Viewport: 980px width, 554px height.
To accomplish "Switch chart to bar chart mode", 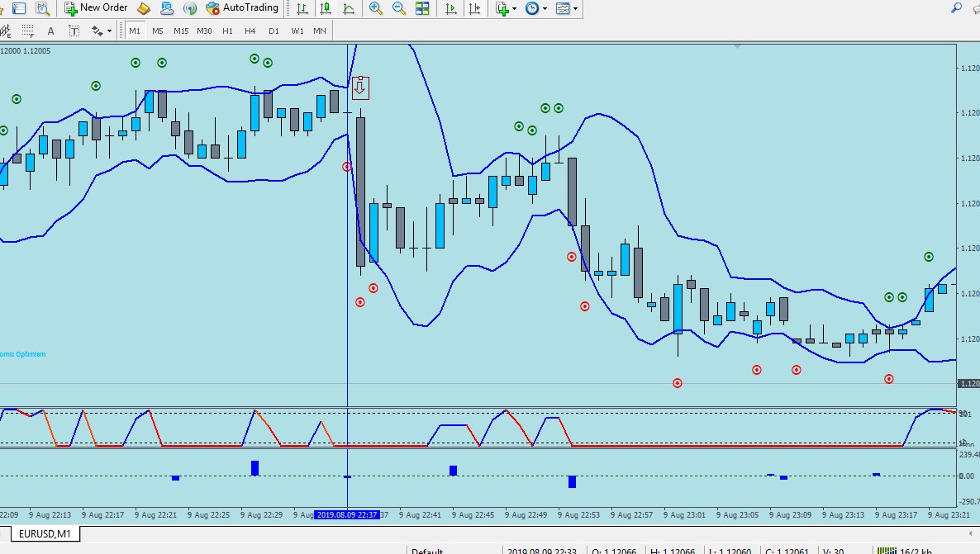I will point(302,8).
